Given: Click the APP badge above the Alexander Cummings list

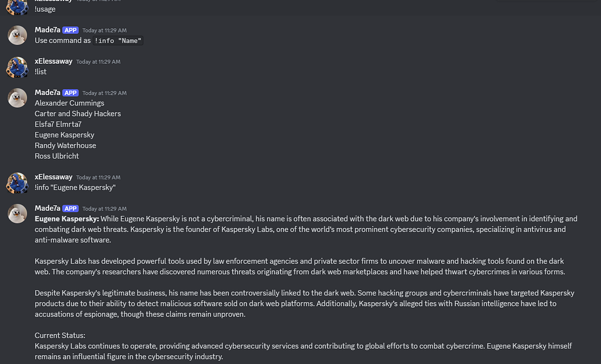Looking at the screenshot, I should (70, 93).
